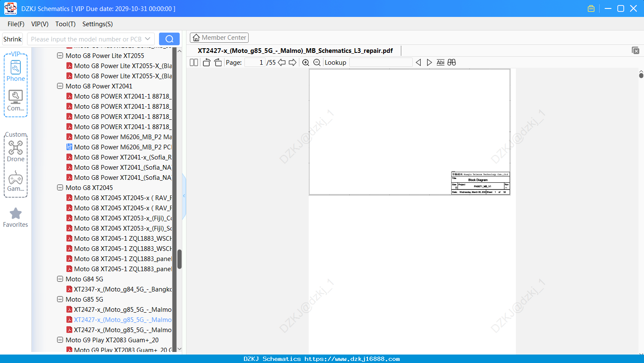644x363 pixels.
Task: Click the Block Diagram title block
Action: pyautogui.click(x=480, y=183)
